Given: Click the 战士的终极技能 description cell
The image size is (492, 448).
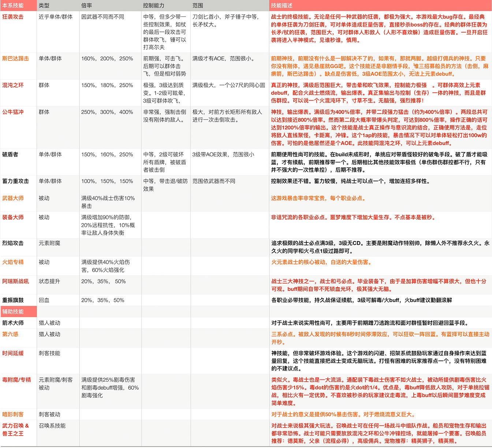Looking at the screenshot, I should (380, 32).
